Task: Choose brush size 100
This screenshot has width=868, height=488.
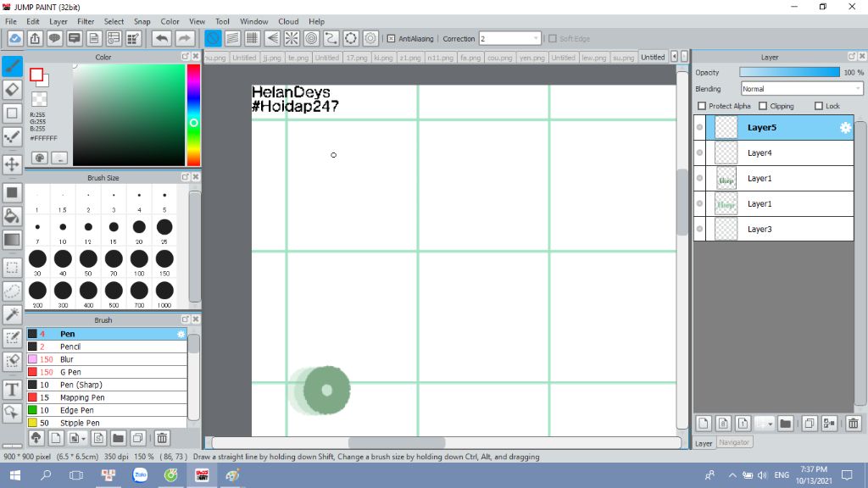Action: [139, 263]
